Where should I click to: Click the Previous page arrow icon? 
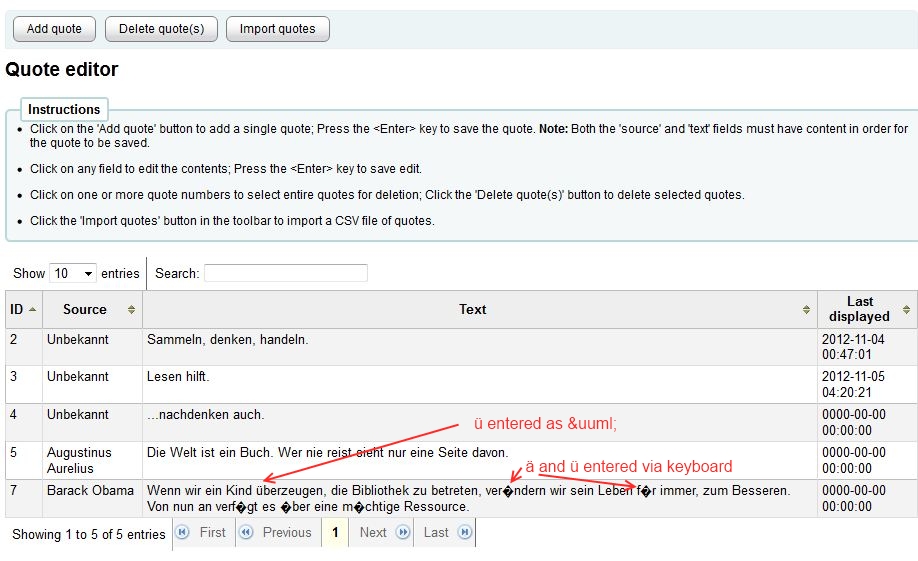(247, 532)
